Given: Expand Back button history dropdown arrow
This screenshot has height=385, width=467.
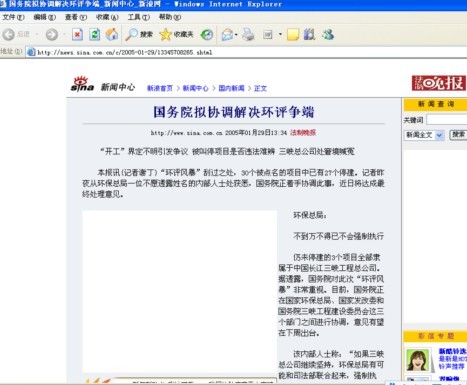Looking at the screenshot, I should [37, 34].
